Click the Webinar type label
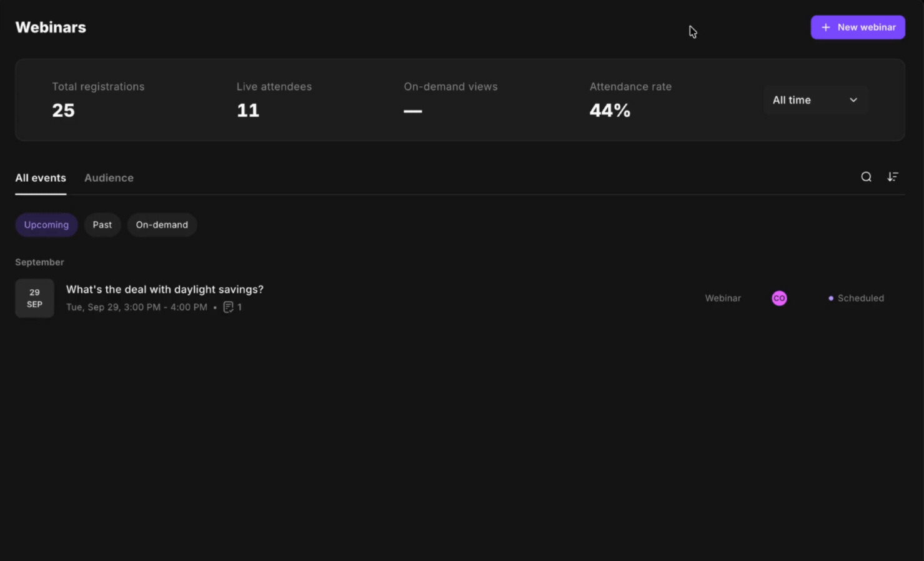The image size is (924, 561). [723, 298]
